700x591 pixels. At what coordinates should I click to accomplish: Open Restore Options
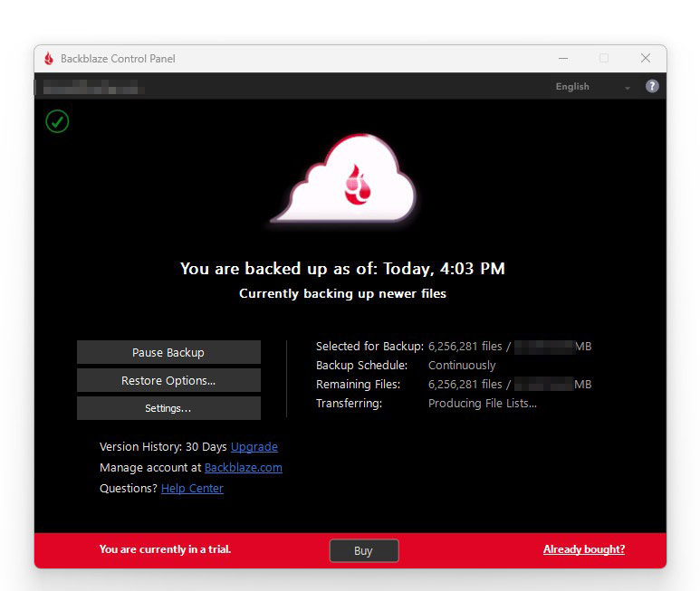click(x=168, y=380)
